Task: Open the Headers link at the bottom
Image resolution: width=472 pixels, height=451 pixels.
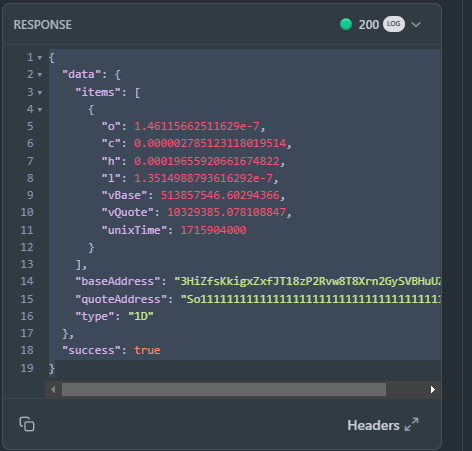Action: [x=373, y=425]
